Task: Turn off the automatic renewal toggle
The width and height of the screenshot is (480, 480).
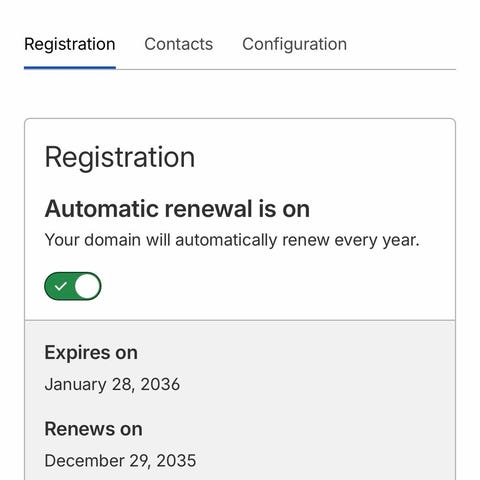Action: pyautogui.click(x=73, y=286)
